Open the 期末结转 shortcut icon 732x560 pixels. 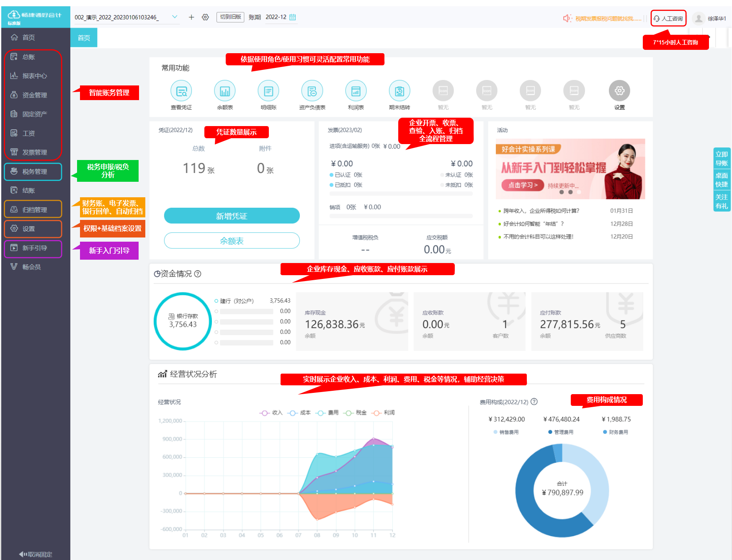tap(400, 91)
